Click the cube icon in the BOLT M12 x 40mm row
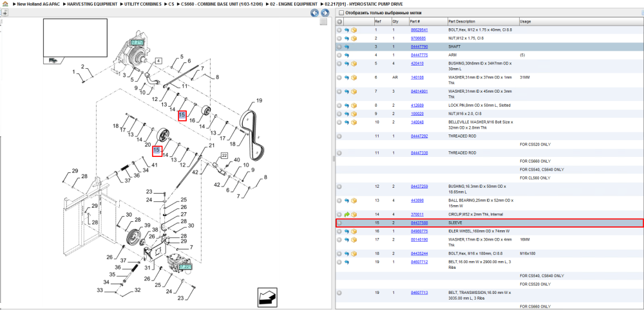The height and width of the screenshot is (310, 644). coord(354,30)
